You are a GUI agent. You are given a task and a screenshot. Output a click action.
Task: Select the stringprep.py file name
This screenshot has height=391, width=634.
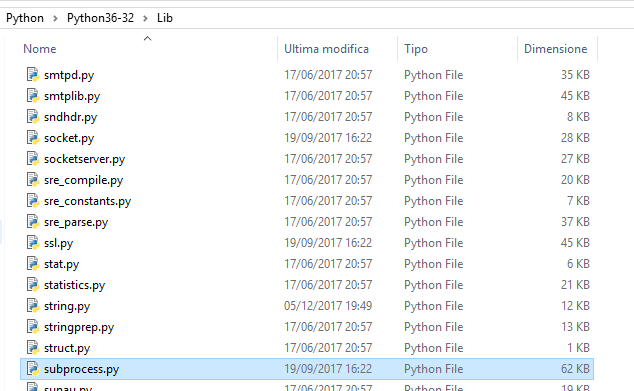pos(79,328)
